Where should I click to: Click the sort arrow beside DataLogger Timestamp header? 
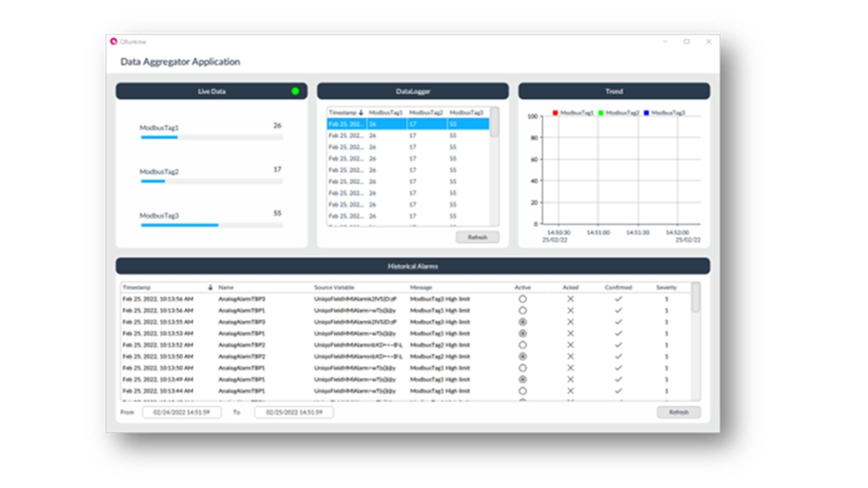[361, 112]
